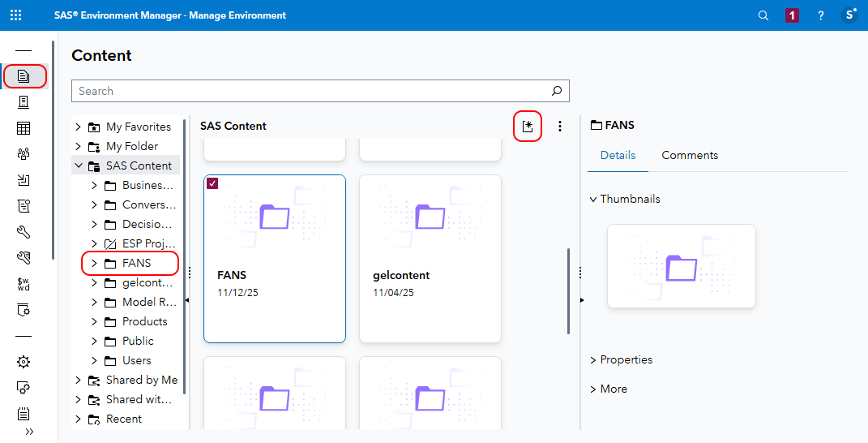Screen dimensions: 868x443
Task: Collapse the SAS Content tree node
Action: [x=79, y=166]
